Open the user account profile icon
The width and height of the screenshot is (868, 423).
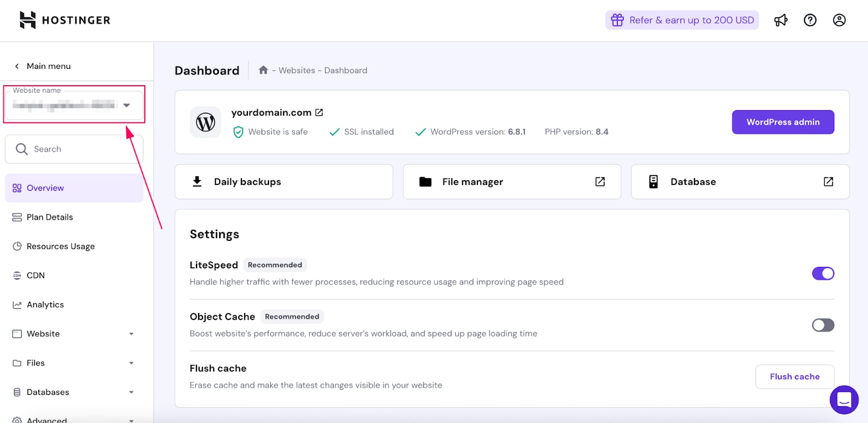pos(839,21)
